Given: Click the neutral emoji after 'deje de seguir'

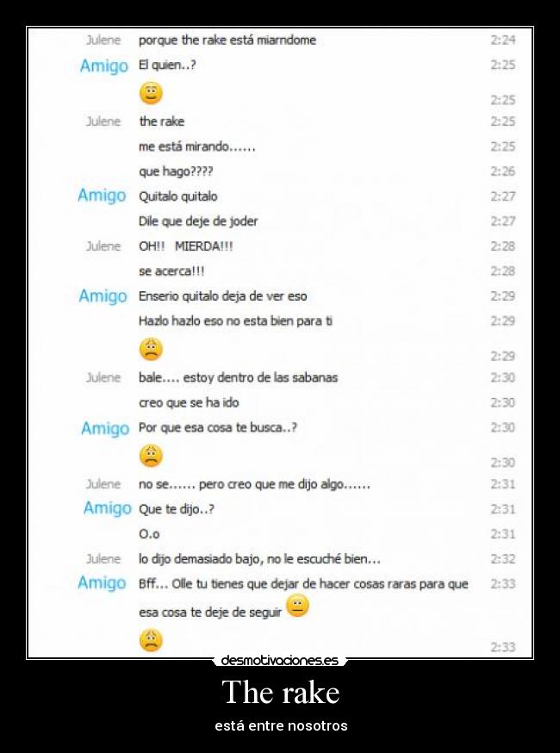Looking at the screenshot, I should 298,606.
